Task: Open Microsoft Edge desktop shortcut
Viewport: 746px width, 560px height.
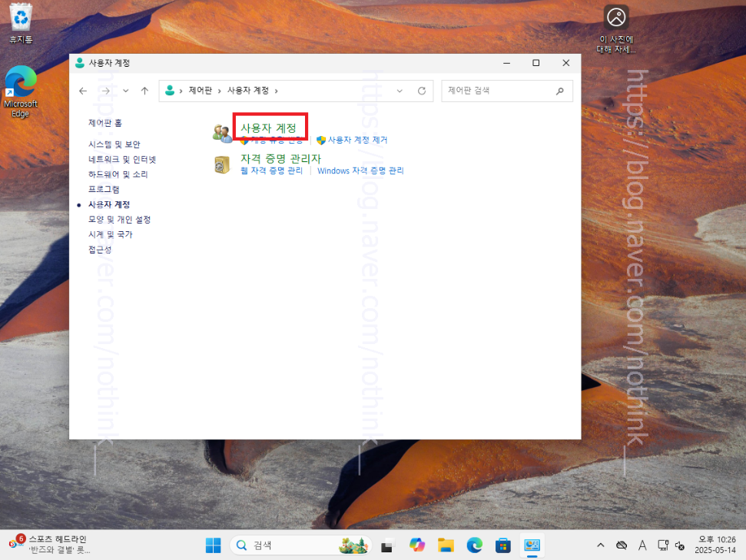Action: click(21, 92)
